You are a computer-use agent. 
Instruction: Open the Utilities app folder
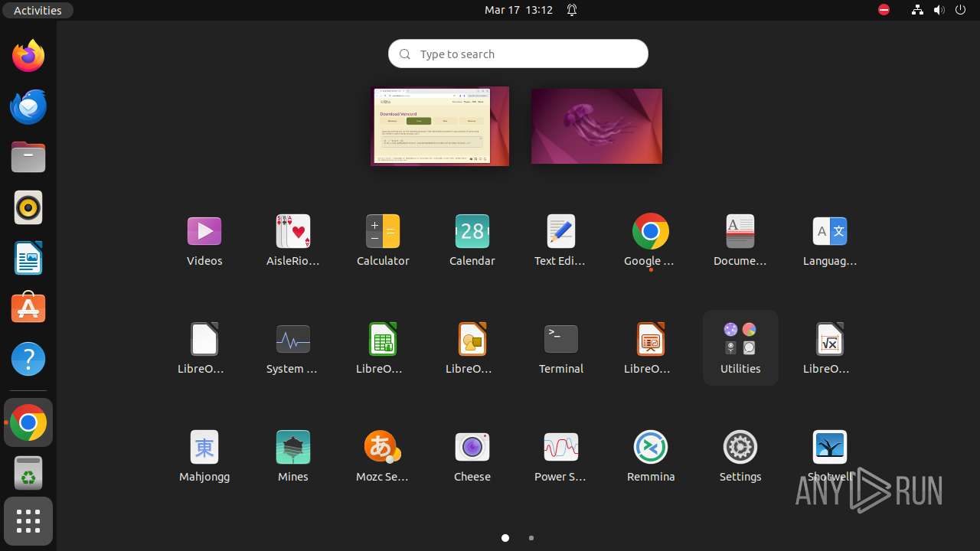pos(740,348)
